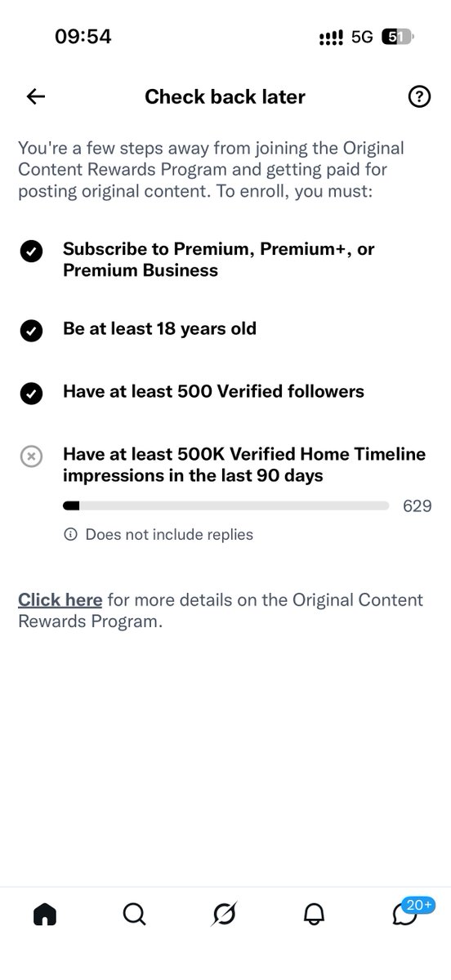Tap checkmark next to 18 years old

(x=31, y=331)
